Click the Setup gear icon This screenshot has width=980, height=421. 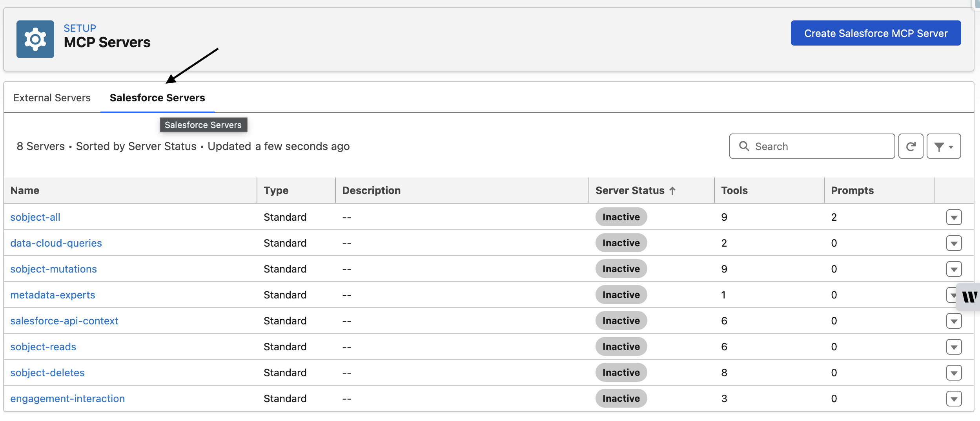(35, 39)
